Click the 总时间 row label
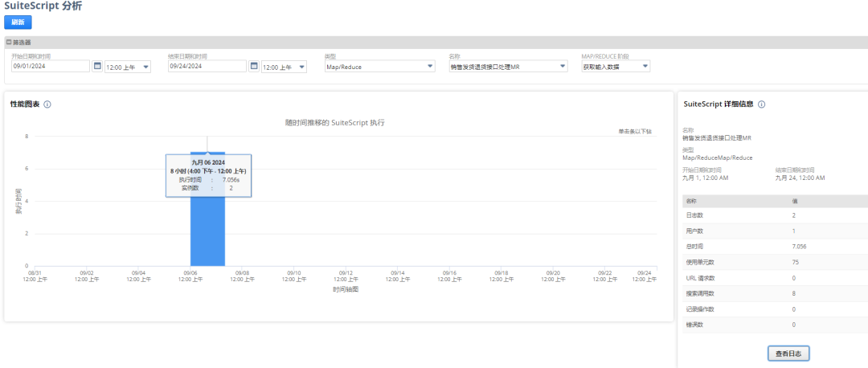 click(694, 246)
